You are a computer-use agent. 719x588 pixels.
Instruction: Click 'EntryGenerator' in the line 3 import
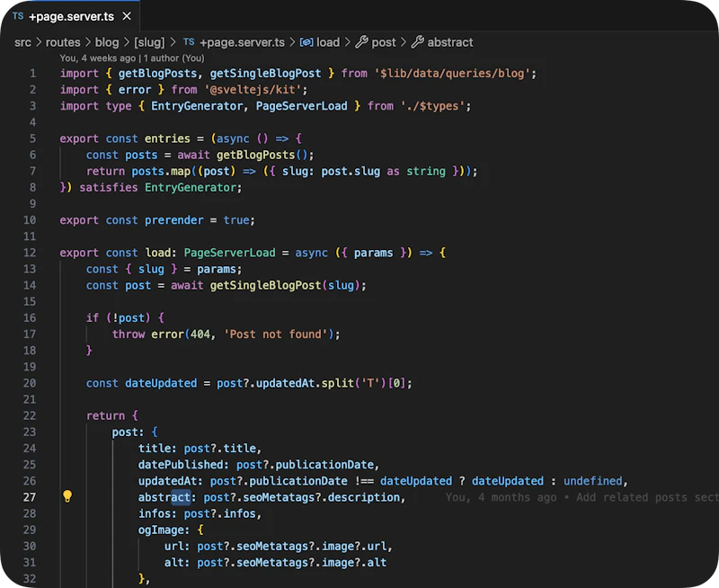197,106
